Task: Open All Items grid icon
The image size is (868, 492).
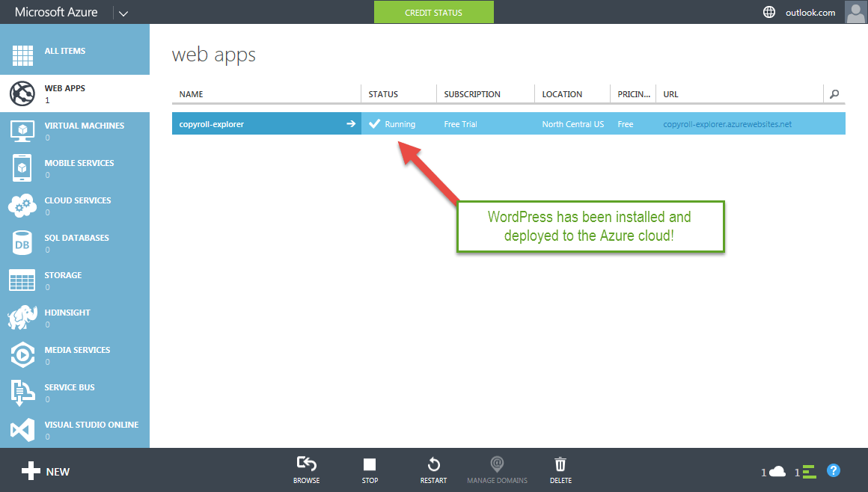Action: pyautogui.click(x=22, y=55)
